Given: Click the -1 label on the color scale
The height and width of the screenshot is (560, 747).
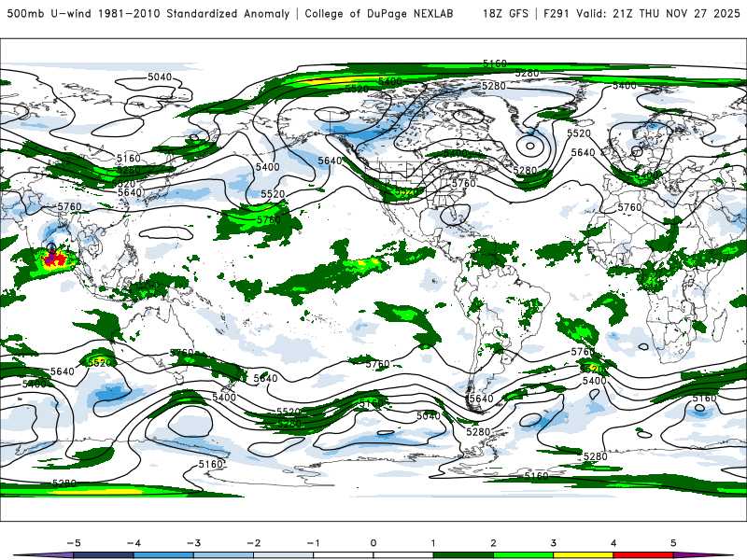Looking at the screenshot, I should pos(313,543).
